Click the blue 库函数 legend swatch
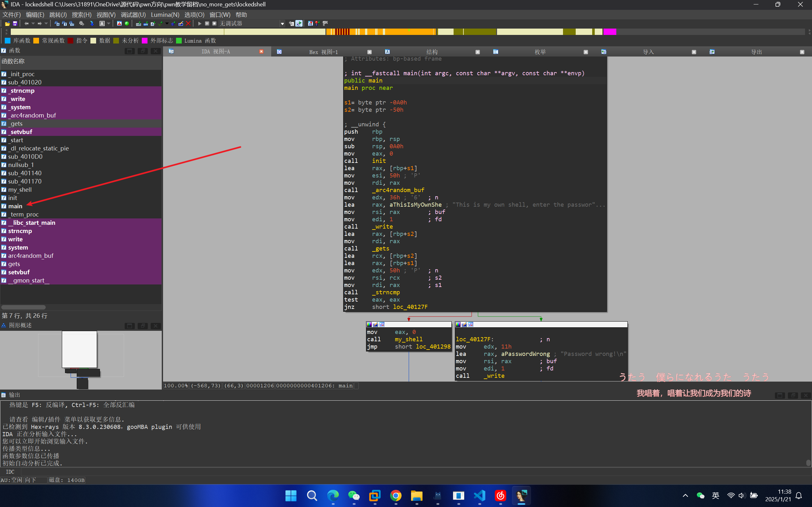The width and height of the screenshot is (812, 507). click(x=7, y=41)
